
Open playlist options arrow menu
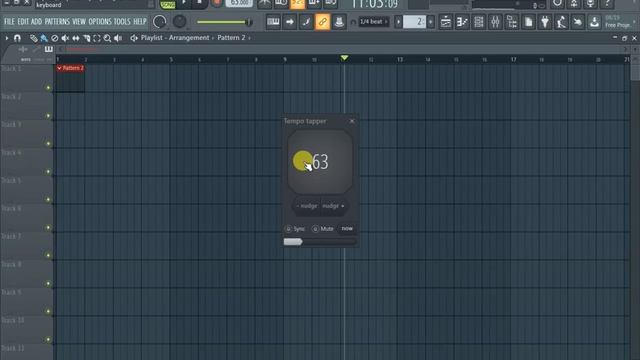pos(7,38)
